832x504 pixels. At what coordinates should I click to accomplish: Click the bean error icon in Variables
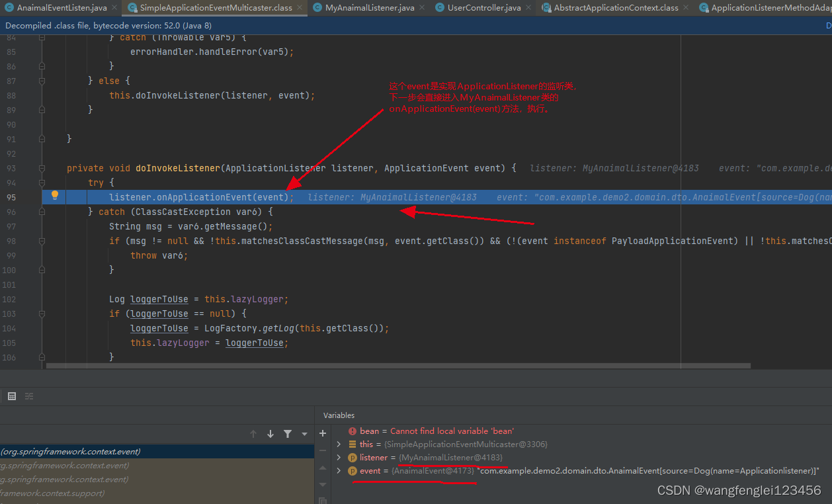coord(352,431)
